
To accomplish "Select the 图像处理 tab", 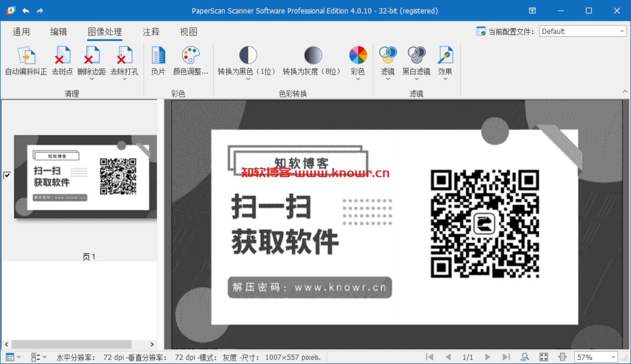I will [x=105, y=32].
